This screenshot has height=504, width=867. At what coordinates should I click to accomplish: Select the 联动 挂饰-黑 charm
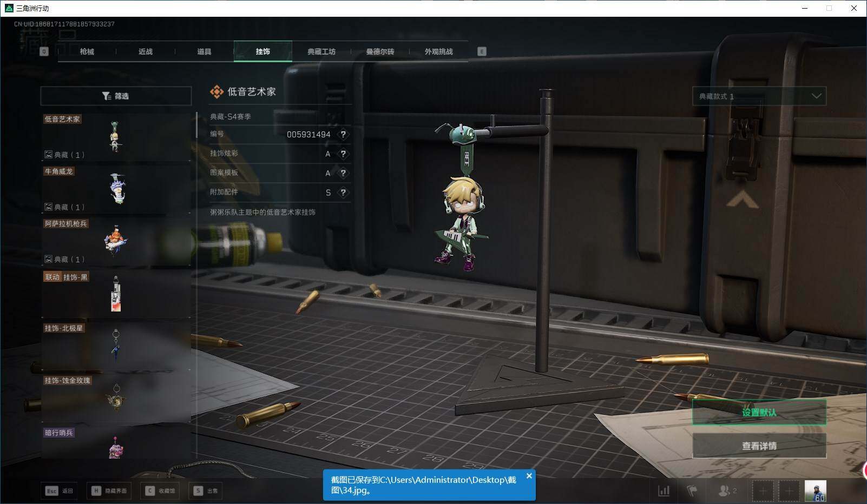pos(116,294)
